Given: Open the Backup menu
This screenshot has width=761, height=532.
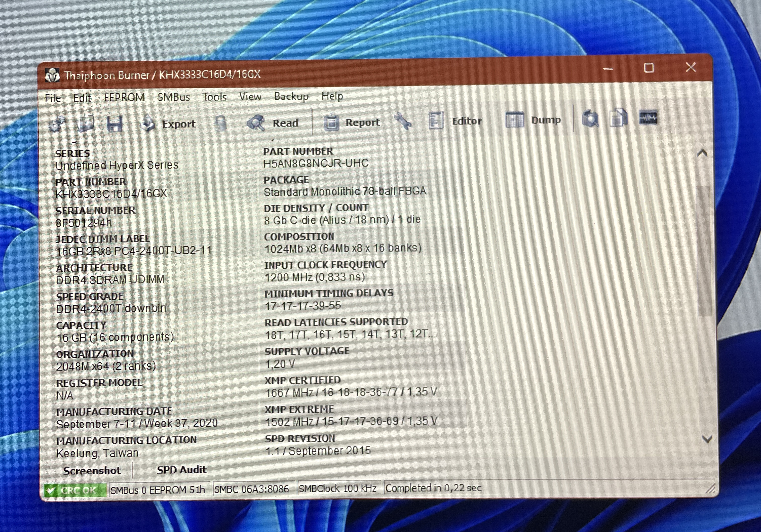Looking at the screenshot, I should coord(291,96).
